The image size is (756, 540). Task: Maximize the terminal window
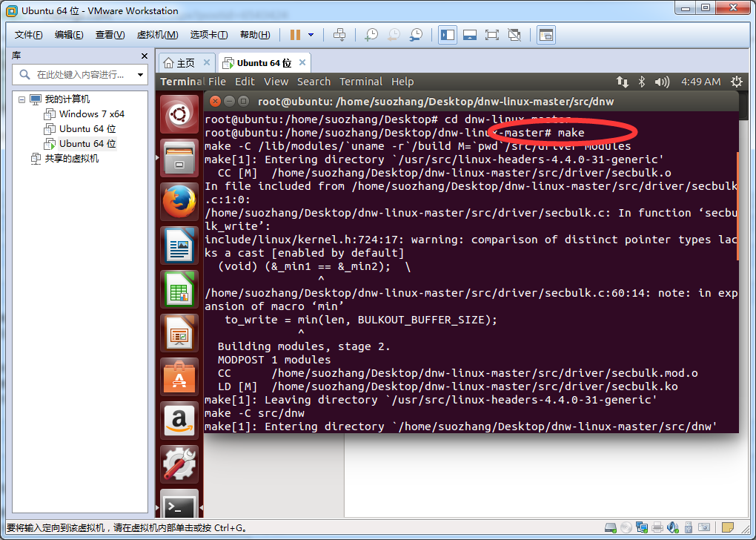(x=244, y=102)
